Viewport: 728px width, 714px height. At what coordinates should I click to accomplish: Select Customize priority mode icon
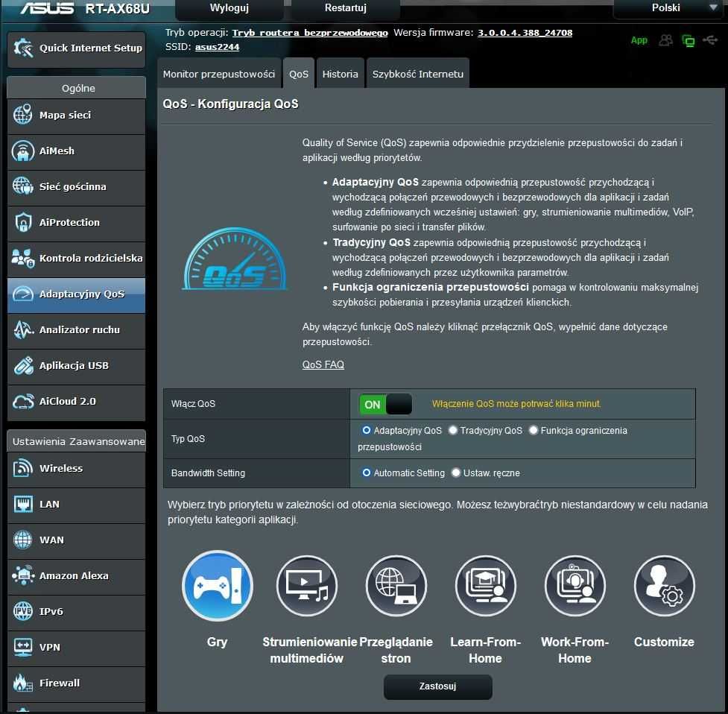coord(665,586)
